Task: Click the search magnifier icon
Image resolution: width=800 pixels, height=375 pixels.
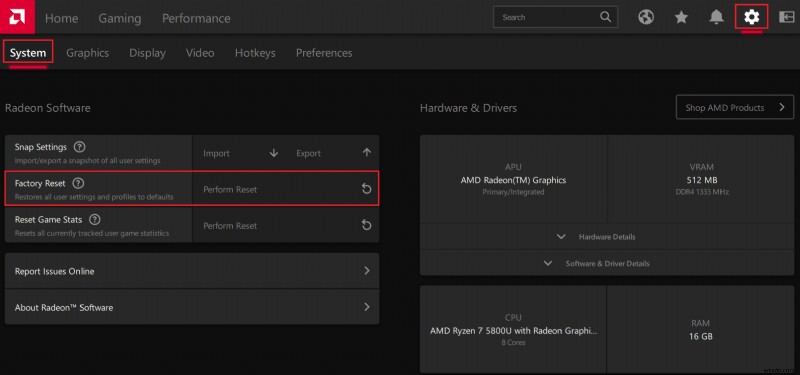Action: [605, 17]
